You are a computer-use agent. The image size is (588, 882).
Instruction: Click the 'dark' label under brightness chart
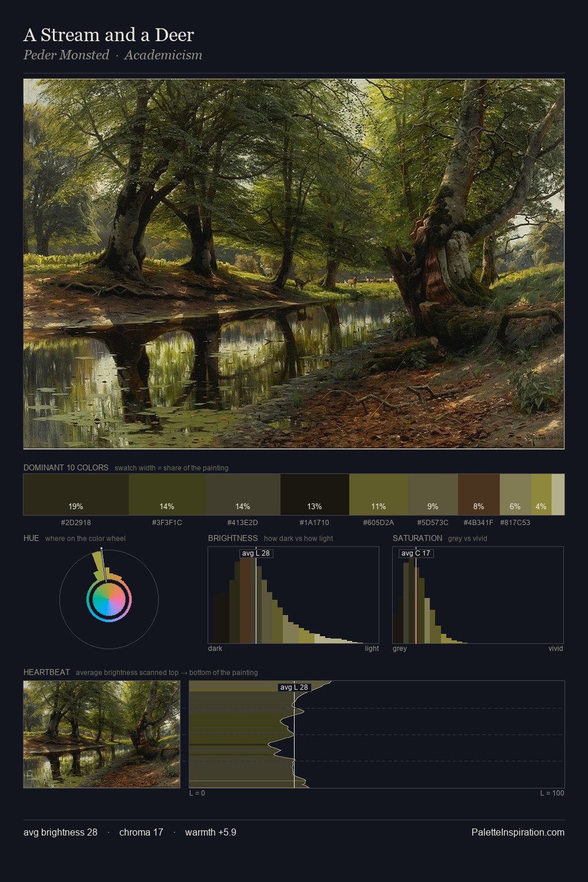pos(215,649)
